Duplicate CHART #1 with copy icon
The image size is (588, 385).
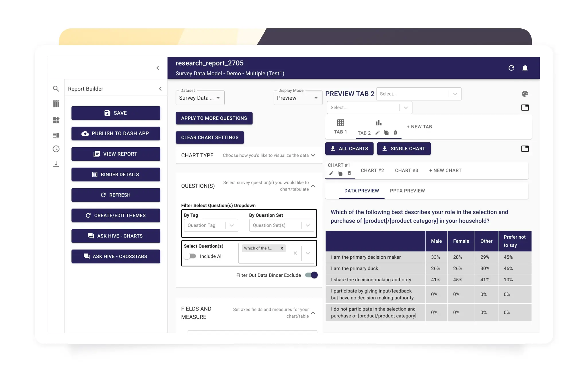click(x=340, y=173)
